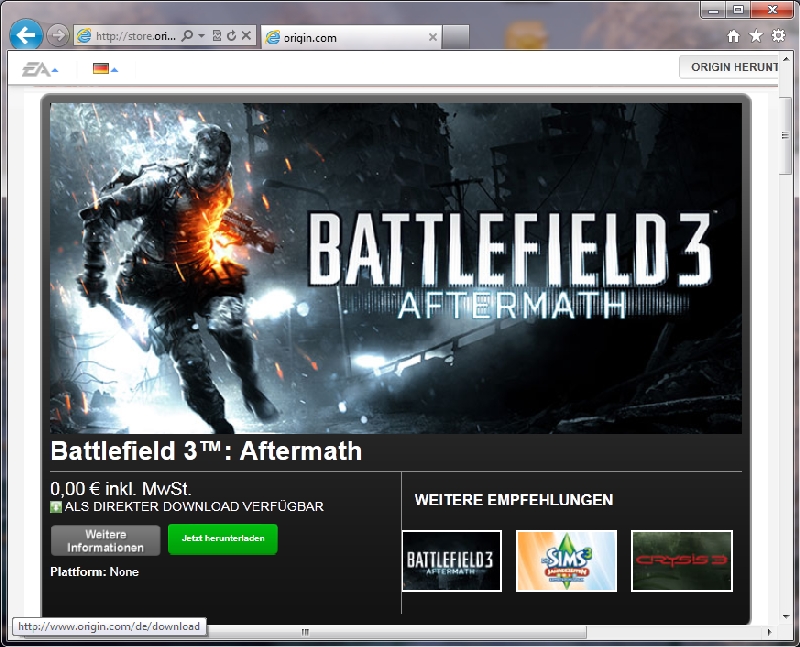Open the Battlefield 3 Aftermath recommendation thumbnail

pyautogui.click(x=452, y=561)
